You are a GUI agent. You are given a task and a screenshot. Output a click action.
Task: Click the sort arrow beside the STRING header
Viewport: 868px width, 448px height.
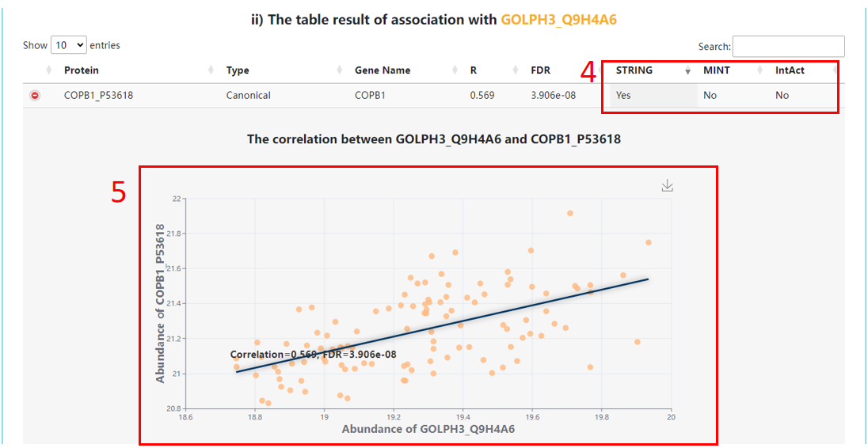pyautogui.click(x=687, y=71)
